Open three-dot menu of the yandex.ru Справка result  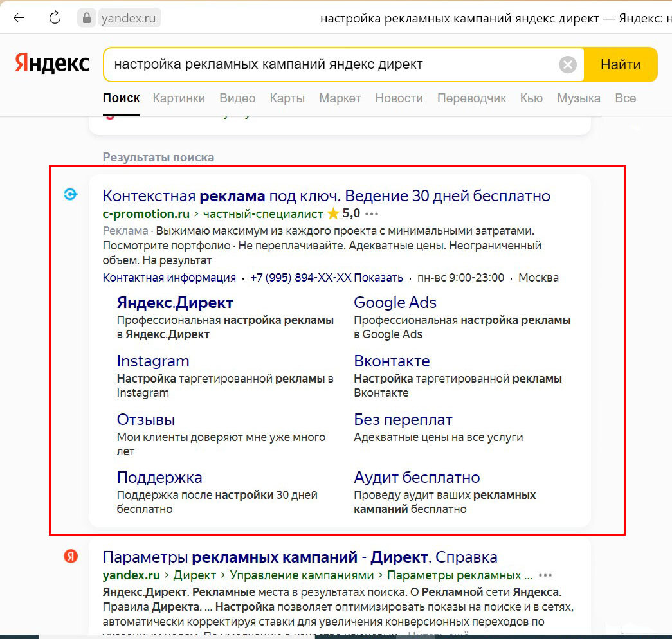545,575
